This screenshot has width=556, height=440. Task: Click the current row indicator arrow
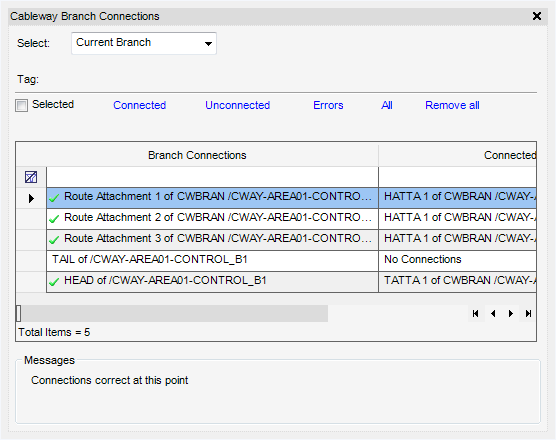31,198
